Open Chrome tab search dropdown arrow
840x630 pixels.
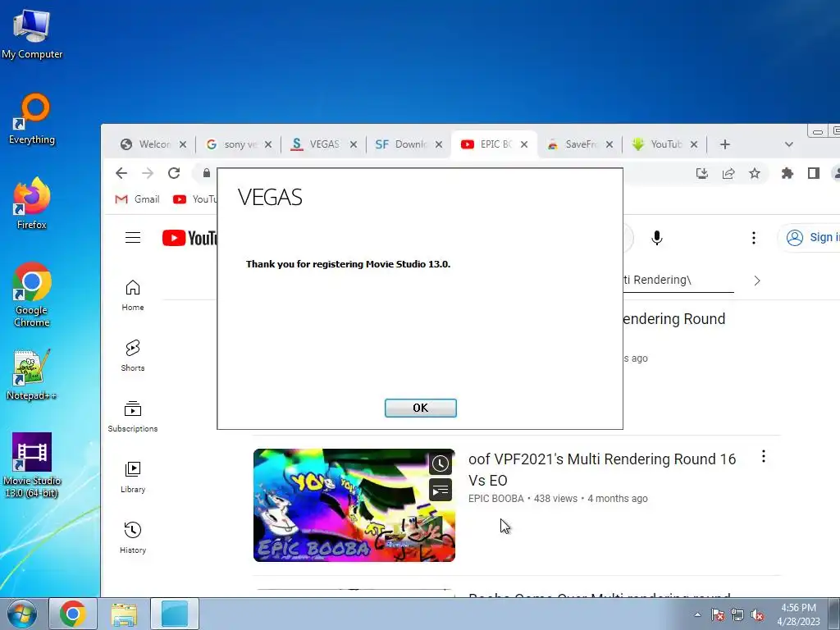(788, 144)
